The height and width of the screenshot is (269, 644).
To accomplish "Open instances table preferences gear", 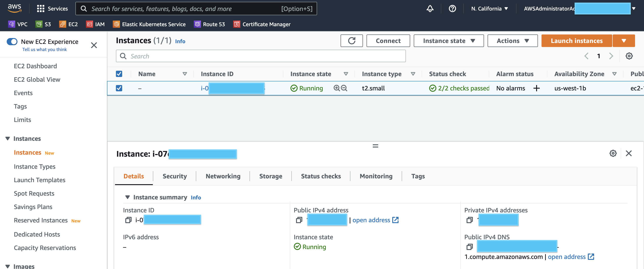I will (x=629, y=56).
